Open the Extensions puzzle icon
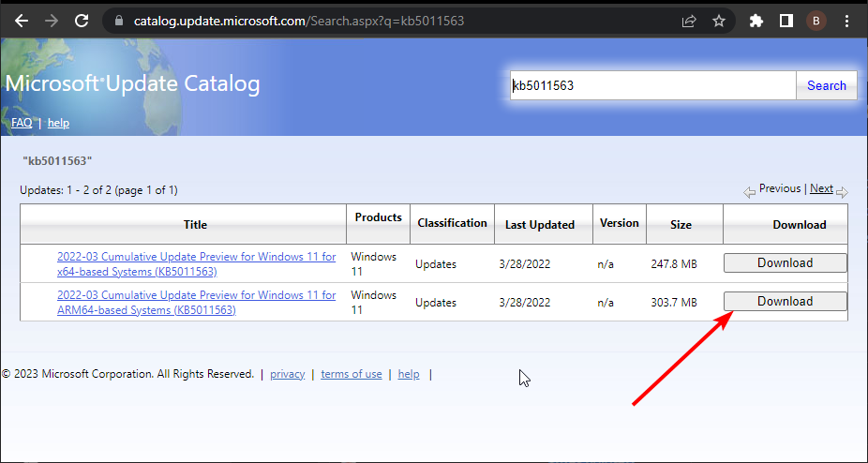Viewport: 868px width, 463px height. [x=756, y=21]
